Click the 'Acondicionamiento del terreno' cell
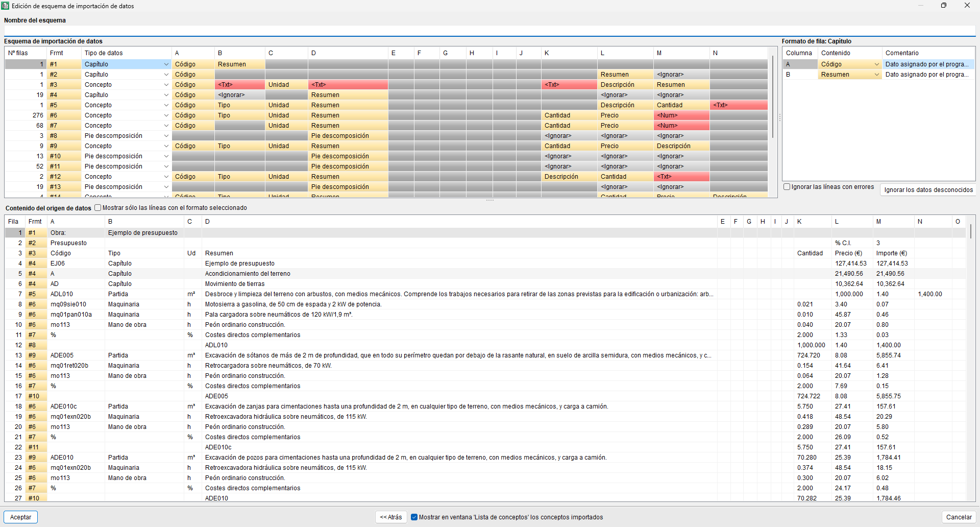Image resolution: width=980 pixels, height=527 pixels. click(459, 274)
